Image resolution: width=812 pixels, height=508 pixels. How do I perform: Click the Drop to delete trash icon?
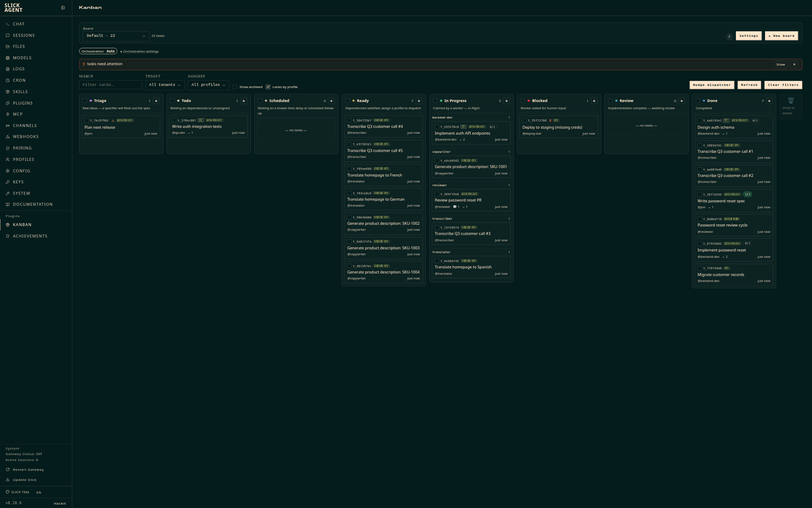(x=791, y=101)
